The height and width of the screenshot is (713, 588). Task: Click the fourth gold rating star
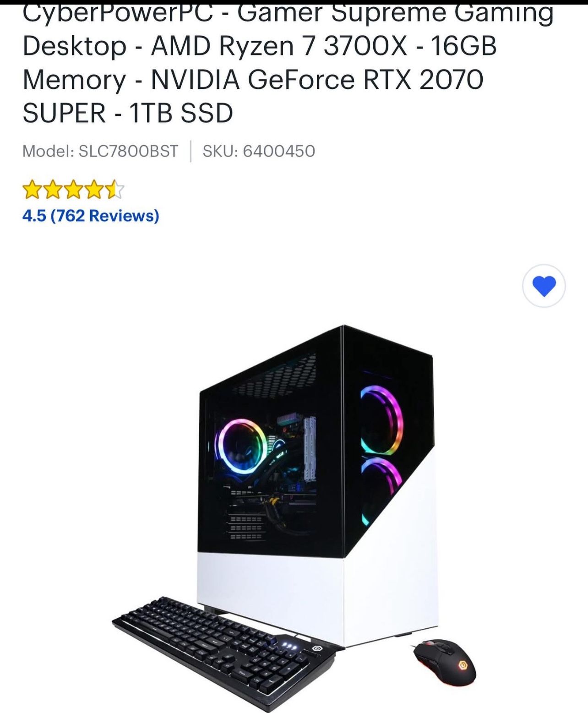coord(95,190)
